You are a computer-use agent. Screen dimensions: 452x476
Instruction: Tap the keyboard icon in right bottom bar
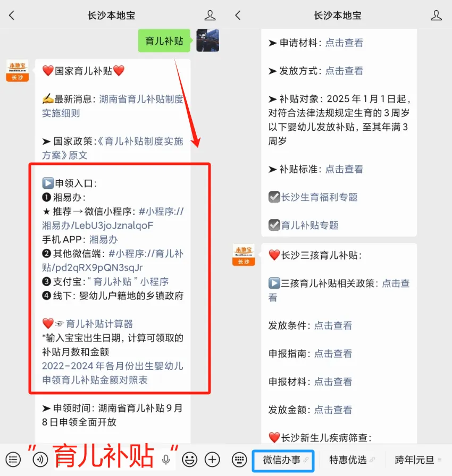click(x=239, y=460)
